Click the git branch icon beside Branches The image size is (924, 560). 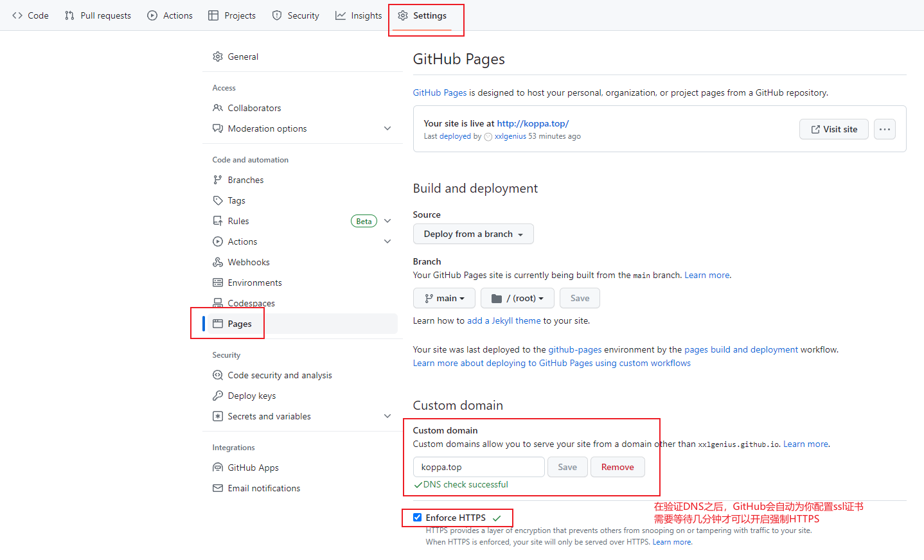(218, 180)
